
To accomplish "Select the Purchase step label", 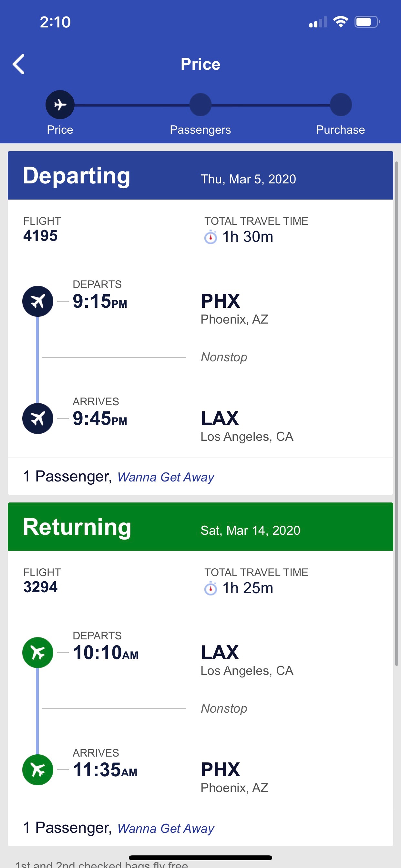I will [340, 130].
